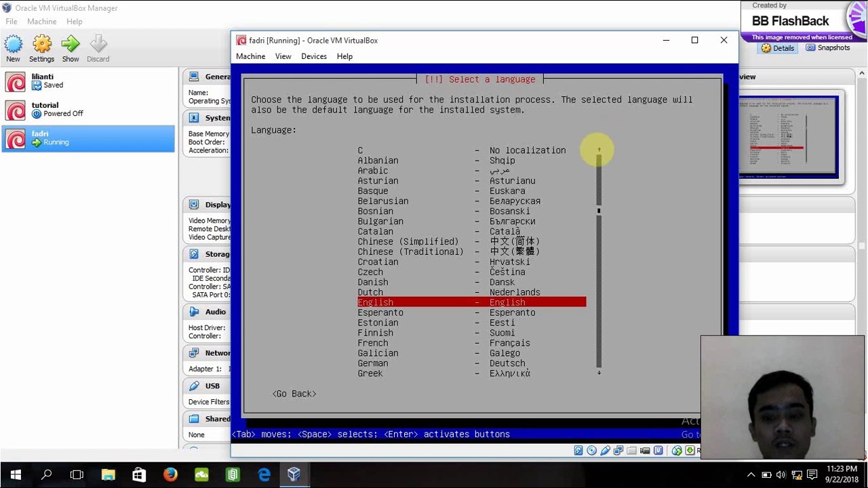Image resolution: width=868 pixels, height=488 pixels.
Task: Click the VirtualBox icon in the taskbar
Action: 294,475
